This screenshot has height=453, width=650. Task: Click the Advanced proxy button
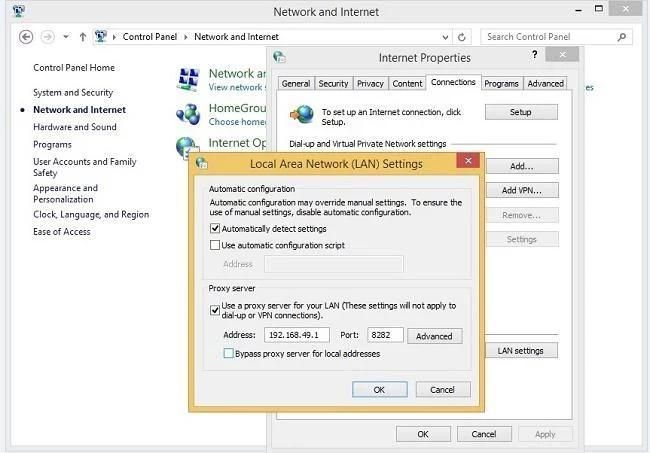pos(434,336)
